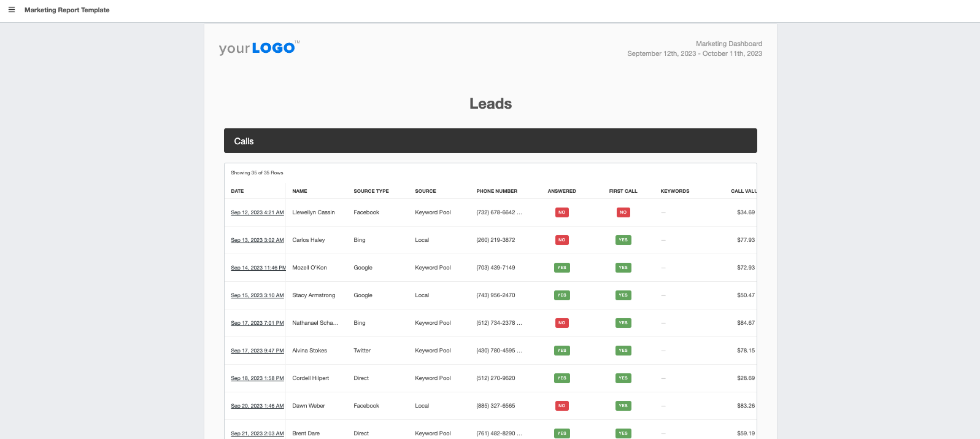Select the name Llewellyn Cassin

(x=314, y=212)
